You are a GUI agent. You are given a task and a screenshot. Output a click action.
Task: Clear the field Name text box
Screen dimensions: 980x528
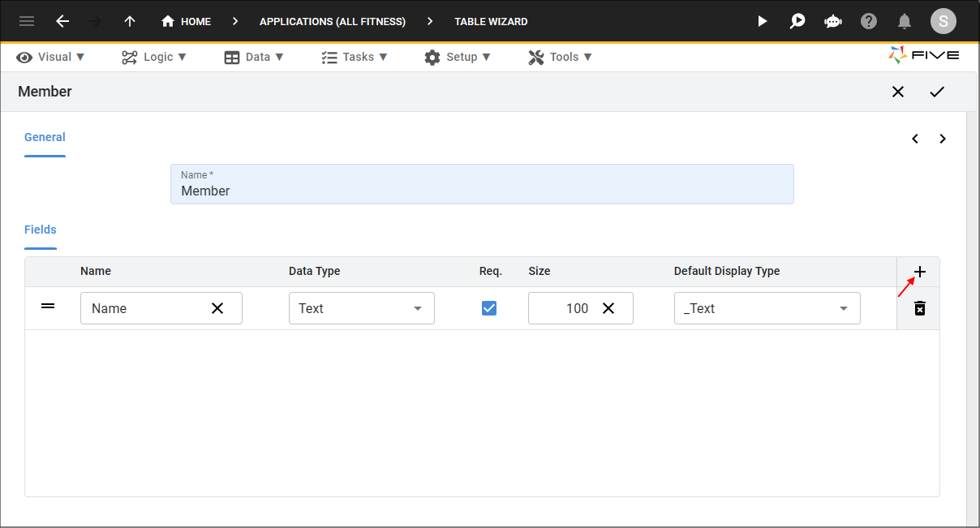[x=217, y=308]
